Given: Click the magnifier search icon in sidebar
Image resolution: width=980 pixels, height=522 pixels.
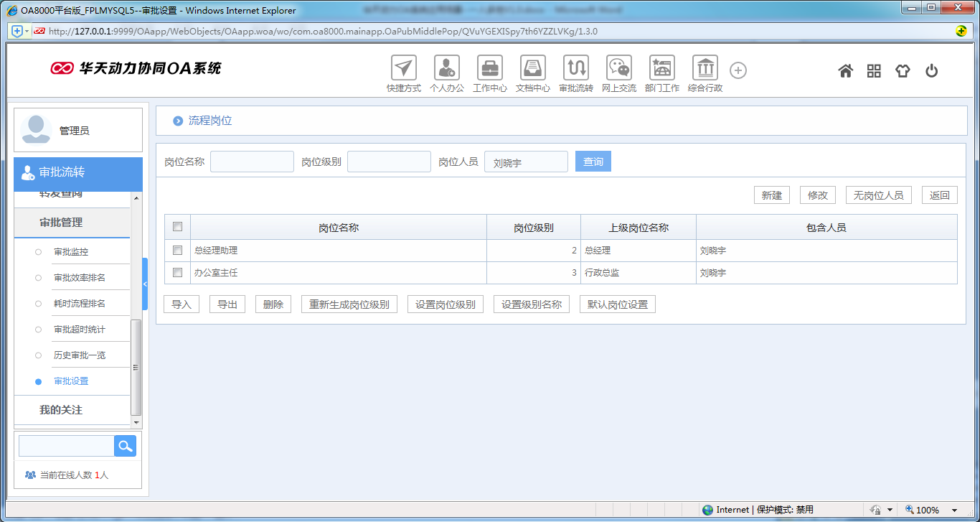Looking at the screenshot, I should [x=126, y=446].
